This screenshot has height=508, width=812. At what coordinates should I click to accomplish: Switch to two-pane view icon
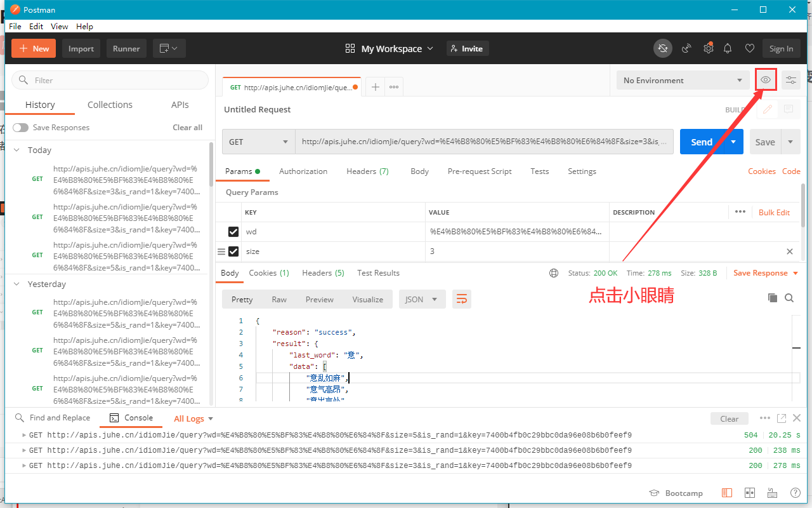(x=749, y=493)
